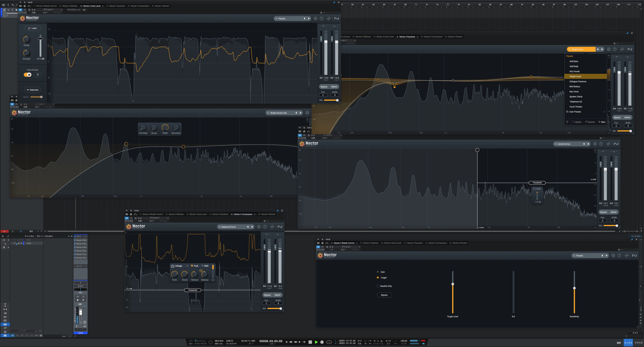The image size is (644, 347).
Task: Open Tame Noises ear listen icon
Action: [x=38, y=75]
